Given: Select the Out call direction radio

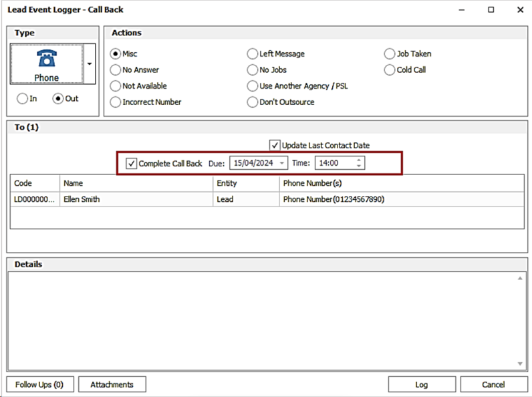Looking at the screenshot, I should point(58,98).
